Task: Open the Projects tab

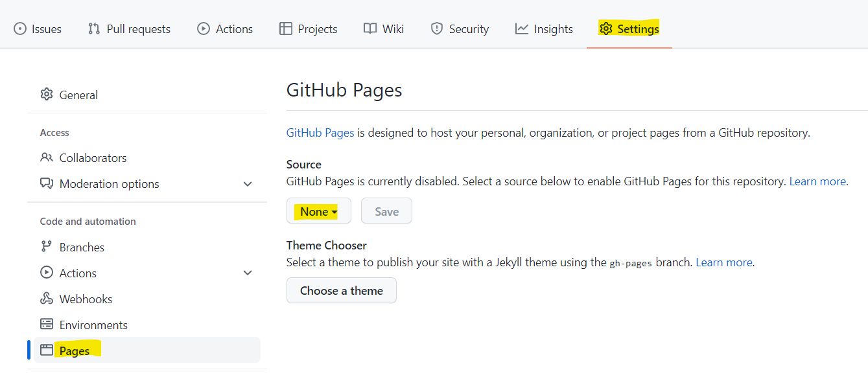Action: tap(309, 29)
